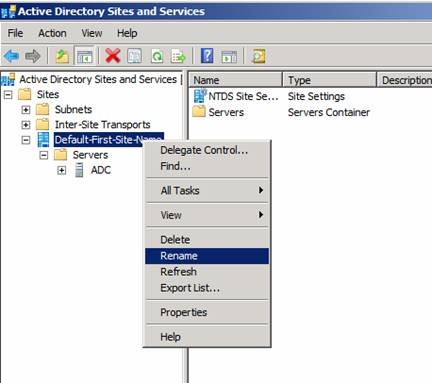The image size is (432, 383).
Task: Click NTDS Site Settings icon in list
Action: (200, 96)
